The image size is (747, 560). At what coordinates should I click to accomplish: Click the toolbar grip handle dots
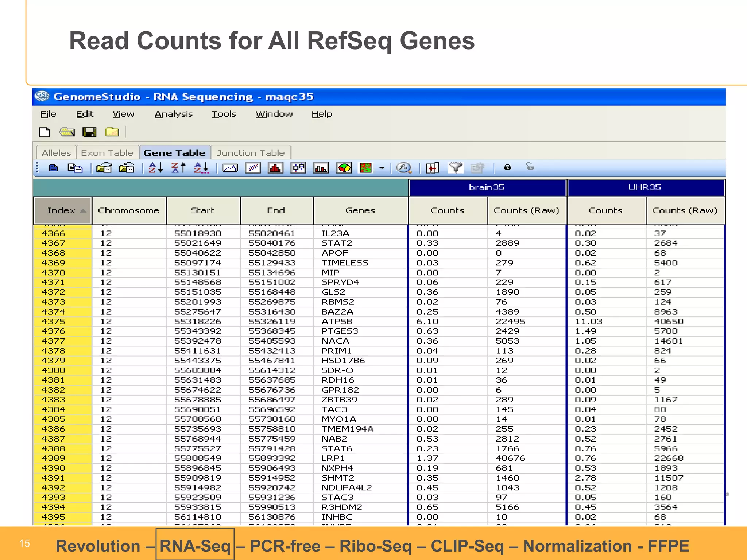coord(37,168)
